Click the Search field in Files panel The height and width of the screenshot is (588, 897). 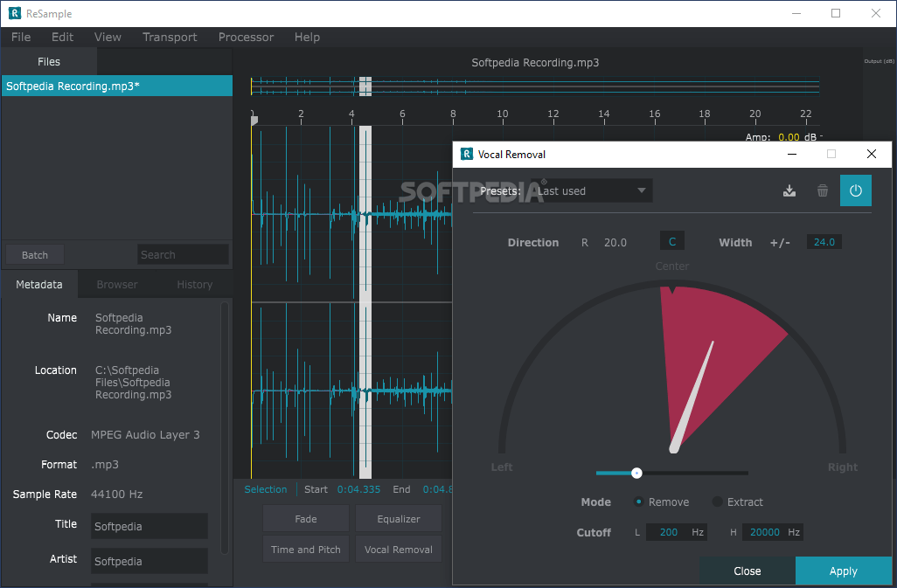[x=183, y=254]
